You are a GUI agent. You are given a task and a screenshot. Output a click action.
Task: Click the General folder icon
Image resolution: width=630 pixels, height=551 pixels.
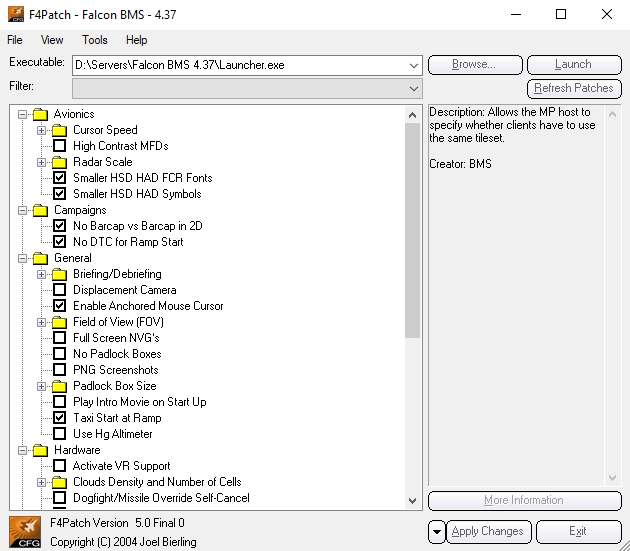[40, 258]
